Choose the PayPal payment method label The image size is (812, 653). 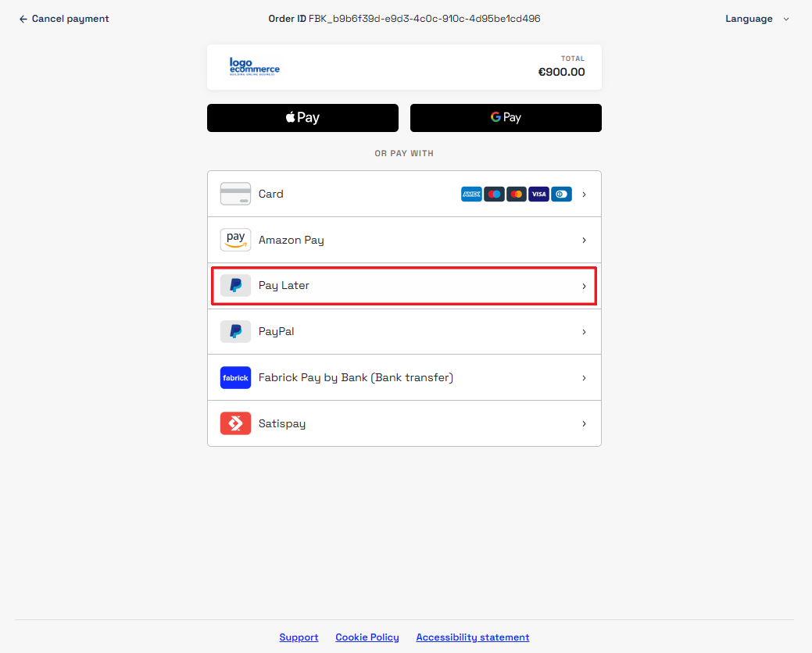tap(276, 332)
